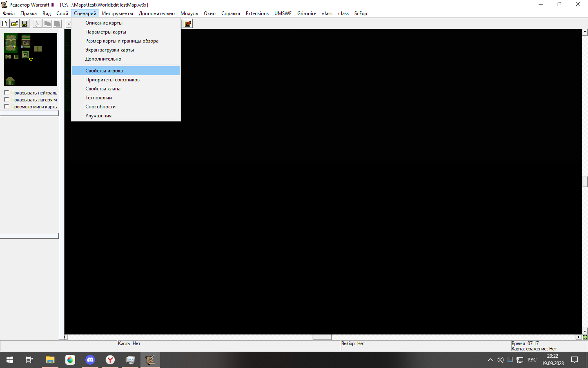This screenshot has height=368, width=588.
Task: Click the horizontal scrollbar thumb
Action: click(x=322, y=337)
